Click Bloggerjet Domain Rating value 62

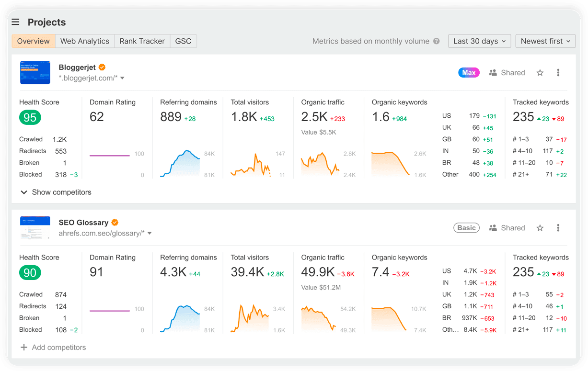pos(97,117)
